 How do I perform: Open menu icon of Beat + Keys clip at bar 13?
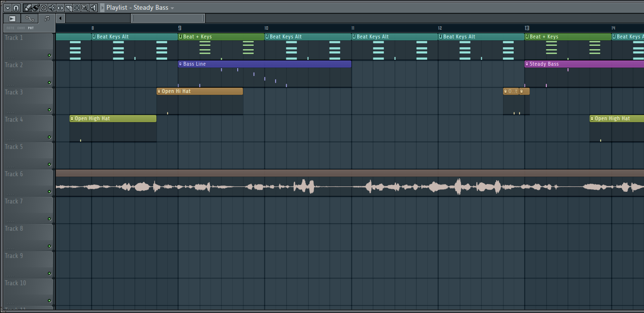point(527,37)
